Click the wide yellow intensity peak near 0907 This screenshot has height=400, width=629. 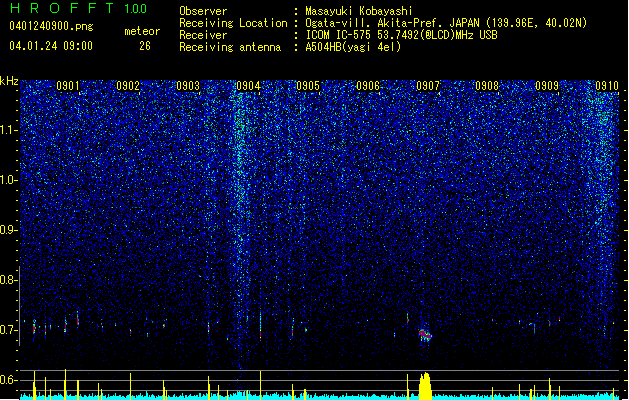click(425, 386)
